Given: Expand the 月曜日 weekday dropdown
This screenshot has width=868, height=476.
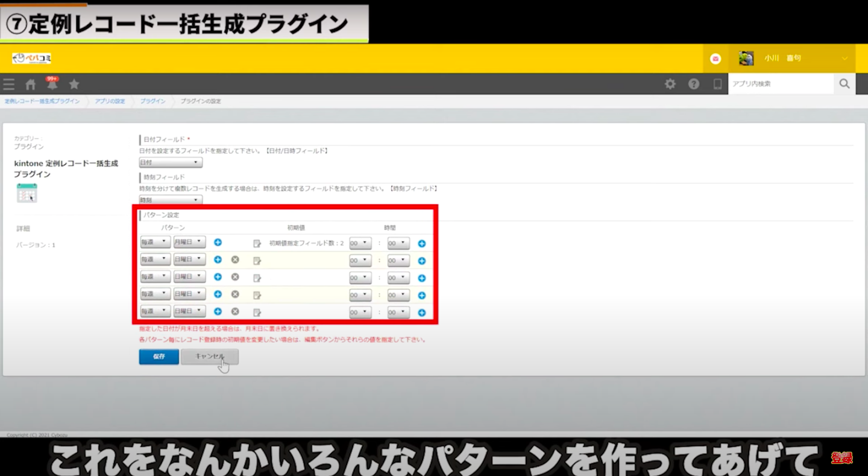Looking at the screenshot, I should coord(189,243).
